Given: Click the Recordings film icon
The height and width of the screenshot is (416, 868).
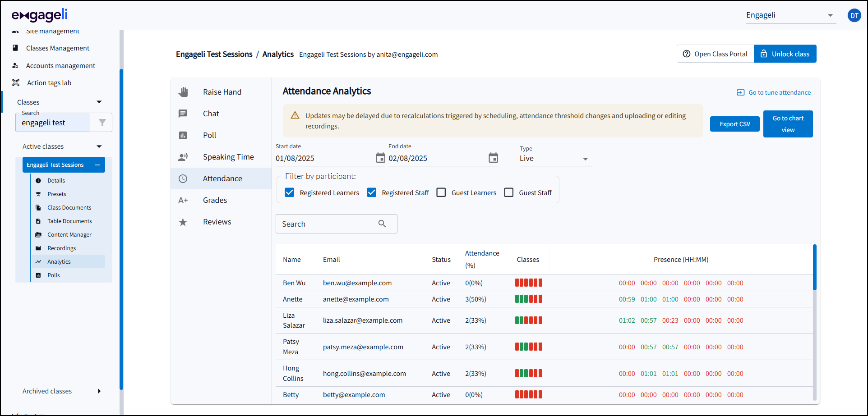Looking at the screenshot, I should (38, 248).
